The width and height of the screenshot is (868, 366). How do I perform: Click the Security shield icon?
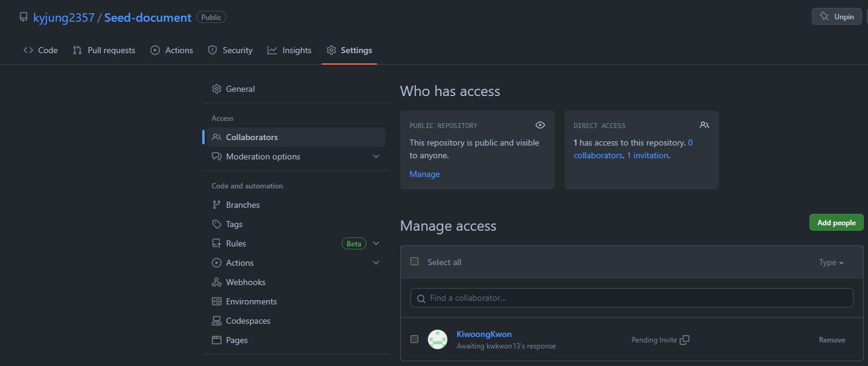coord(212,50)
